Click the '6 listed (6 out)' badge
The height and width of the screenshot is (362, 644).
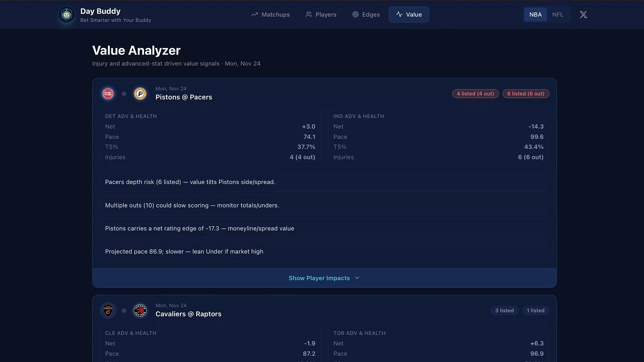[x=526, y=94]
